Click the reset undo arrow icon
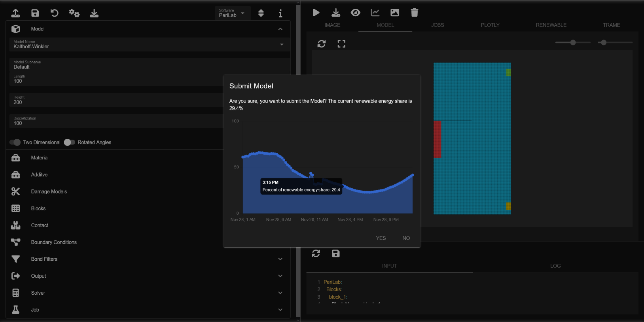Image resolution: width=644 pixels, height=322 pixels. 55,13
